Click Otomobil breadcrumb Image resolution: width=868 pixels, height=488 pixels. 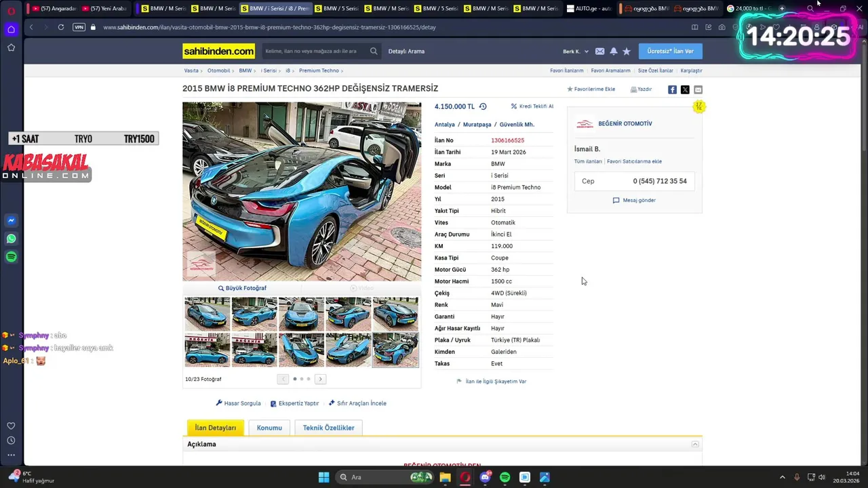point(218,70)
